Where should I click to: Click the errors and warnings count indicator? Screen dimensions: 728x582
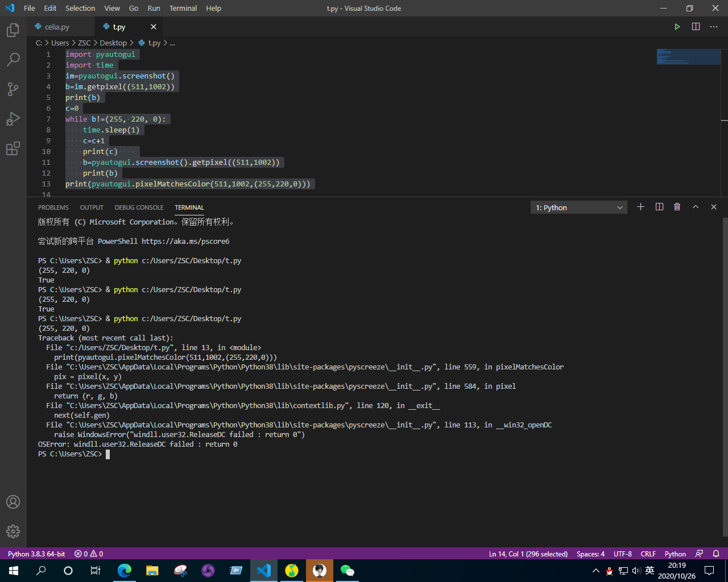pyautogui.click(x=89, y=554)
